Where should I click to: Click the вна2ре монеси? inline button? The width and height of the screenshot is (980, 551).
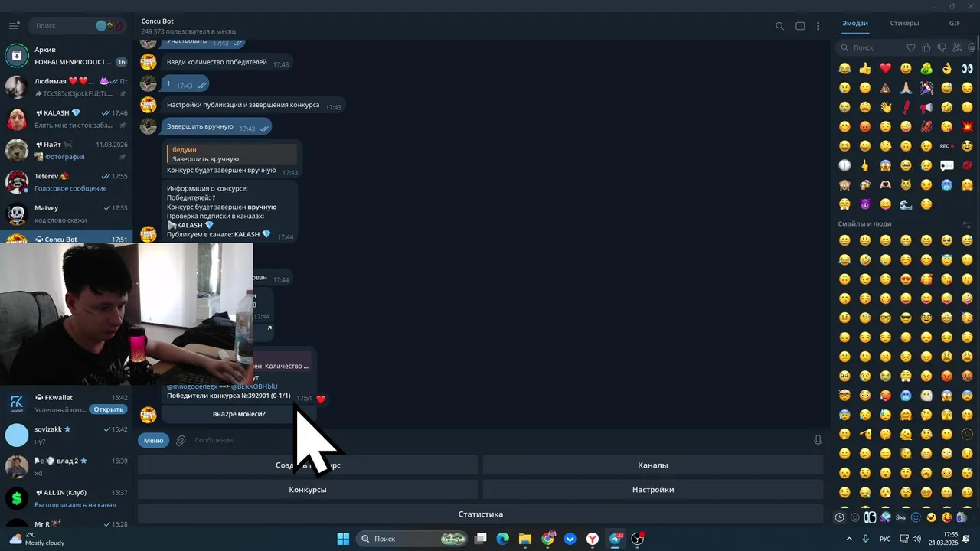239,414
